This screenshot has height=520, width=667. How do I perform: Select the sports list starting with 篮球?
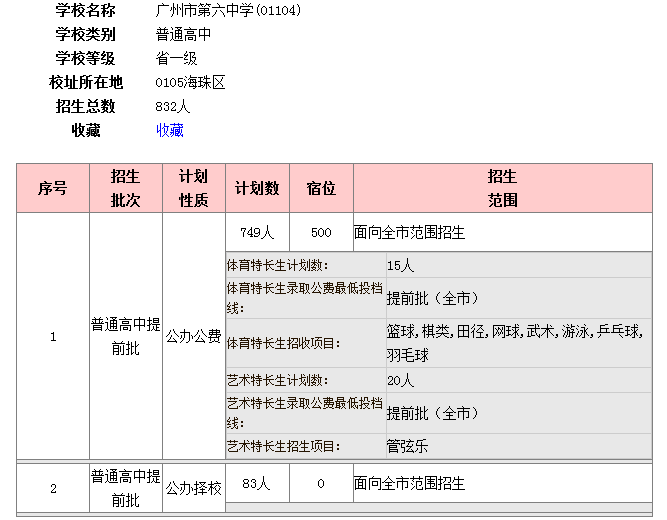pos(515,343)
